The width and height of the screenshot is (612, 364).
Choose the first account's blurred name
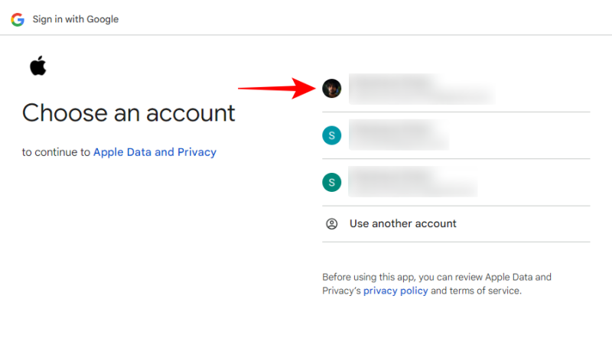[x=392, y=81]
